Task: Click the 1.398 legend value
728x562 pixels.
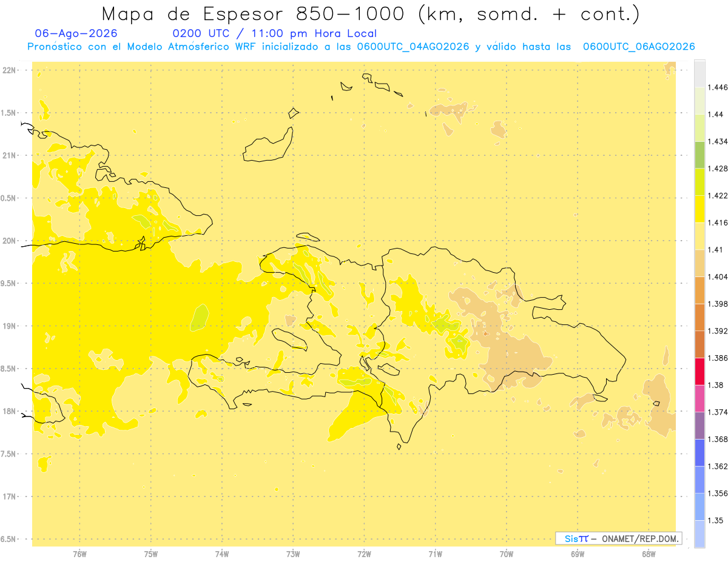Action: [718, 304]
